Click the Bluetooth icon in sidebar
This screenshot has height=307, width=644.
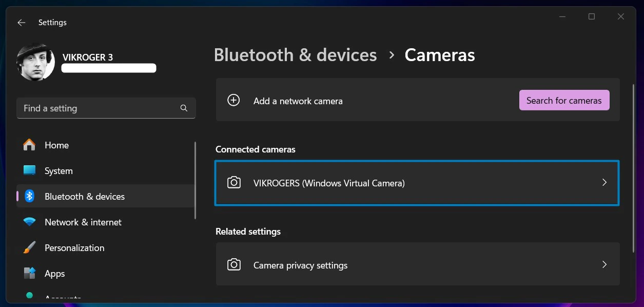(x=30, y=196)
